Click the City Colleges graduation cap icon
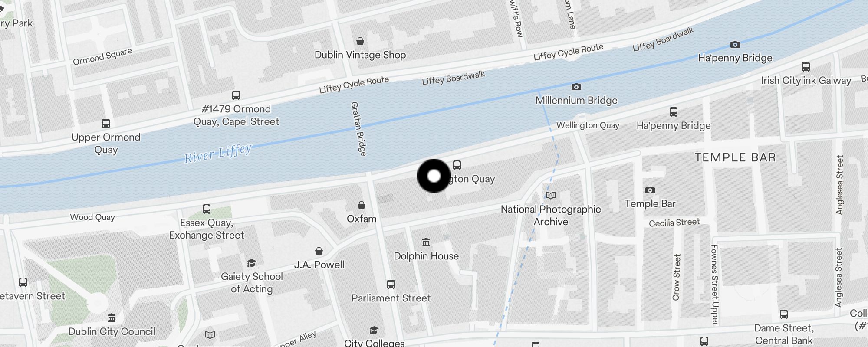The height and width of the screenshot is (347, 868). [374, 330]
